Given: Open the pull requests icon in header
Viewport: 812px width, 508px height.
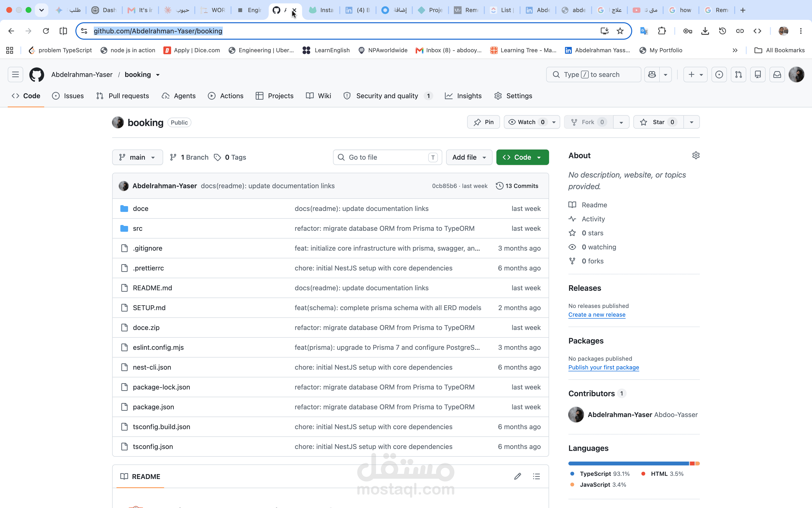Looking at the screenshot, I should pos(739,75).
